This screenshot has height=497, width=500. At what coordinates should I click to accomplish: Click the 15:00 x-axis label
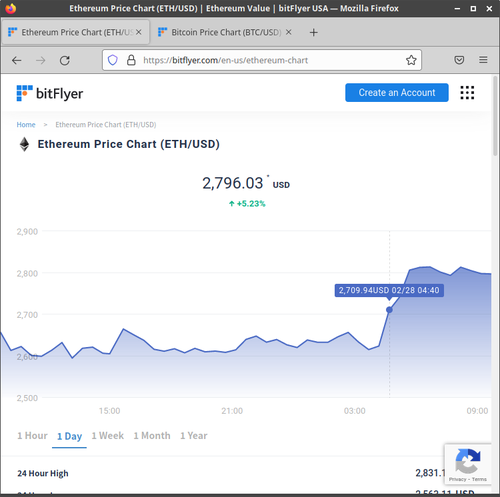(109, 411)
